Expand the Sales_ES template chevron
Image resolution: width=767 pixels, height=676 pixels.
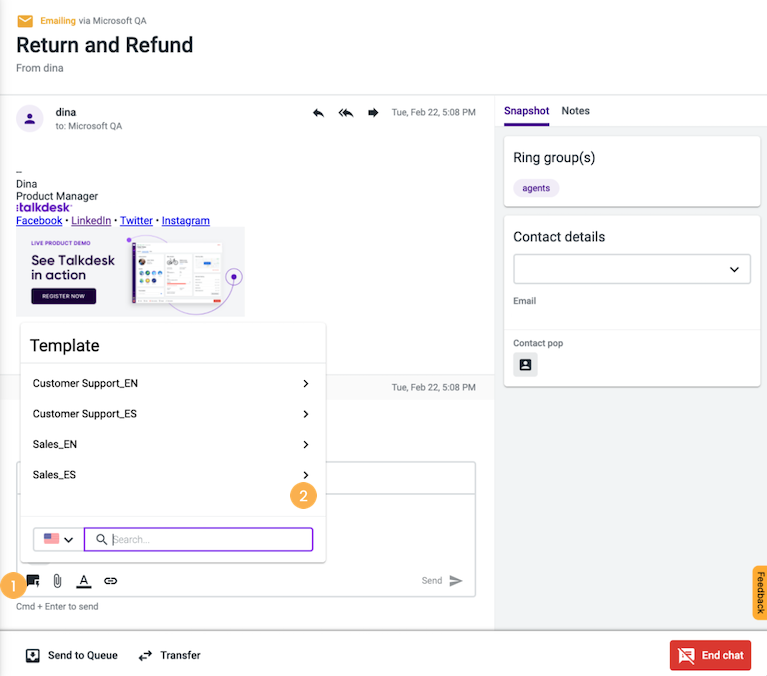(306, 474)
